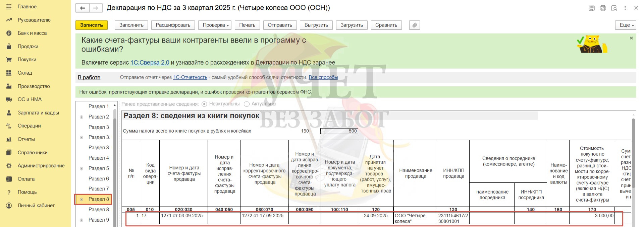This screenshot has width=644, height=227.
Task: Click the paperclip attachments button
Action: click(x=415, y=25)
